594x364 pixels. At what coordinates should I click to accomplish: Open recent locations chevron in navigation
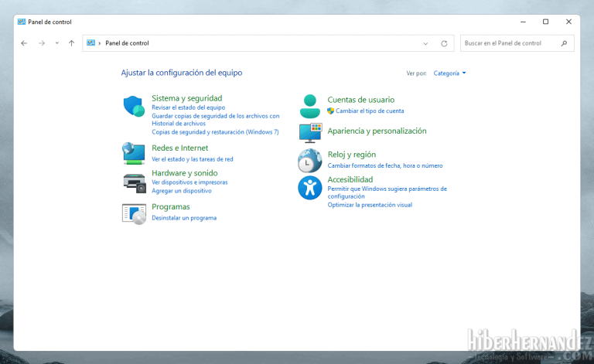[x=56, y=43]
